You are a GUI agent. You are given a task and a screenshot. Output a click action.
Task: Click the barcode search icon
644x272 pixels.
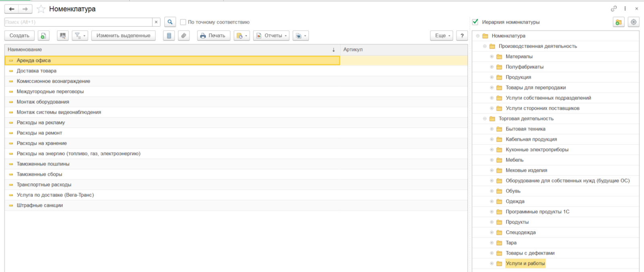click(63, 36)
